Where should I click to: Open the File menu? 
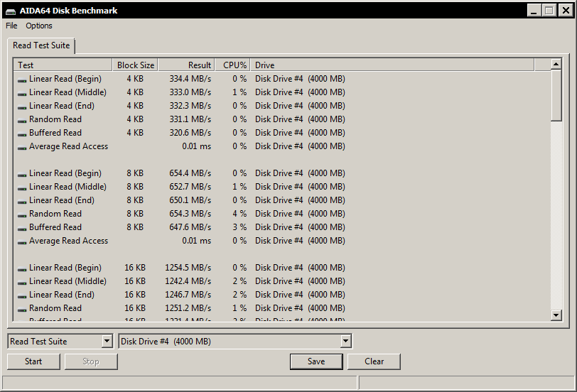pyautogui.click(x=11, y=26)
